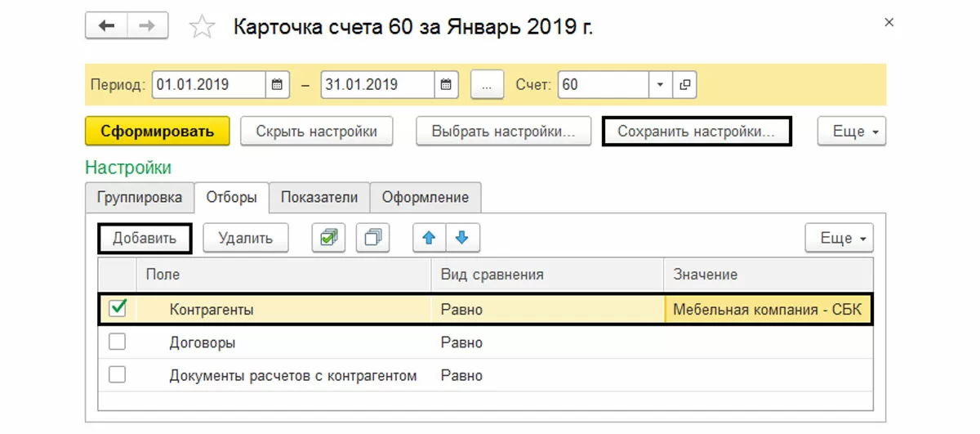
Task: Switch to the Группировка tab
Action: coord(140,197)
